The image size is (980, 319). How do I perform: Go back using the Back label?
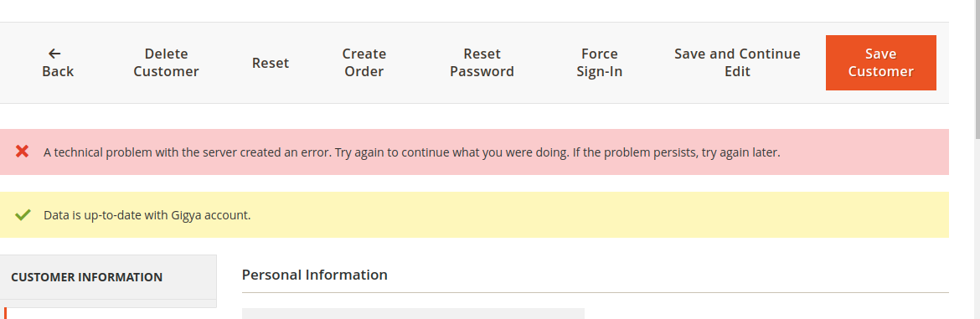(58, 71)
